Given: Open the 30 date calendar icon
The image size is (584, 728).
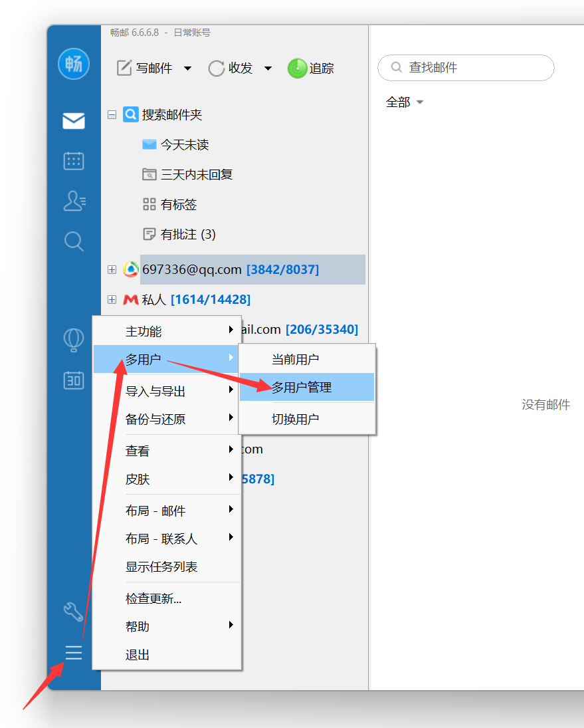Looking at the screenshot, I should coord(74,380).
